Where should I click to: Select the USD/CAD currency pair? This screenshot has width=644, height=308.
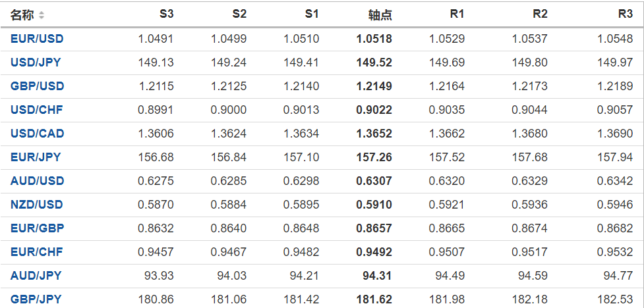coord(37,134)
